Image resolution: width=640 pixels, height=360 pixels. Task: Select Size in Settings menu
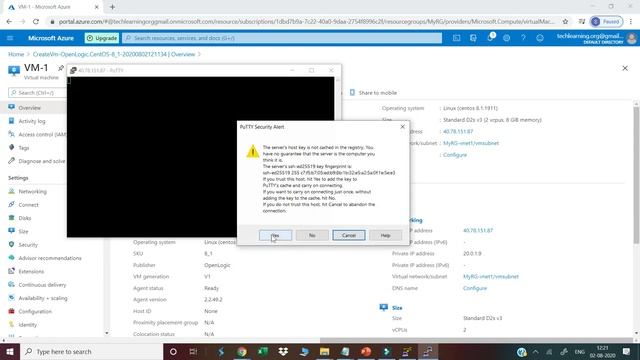point(23,231)
